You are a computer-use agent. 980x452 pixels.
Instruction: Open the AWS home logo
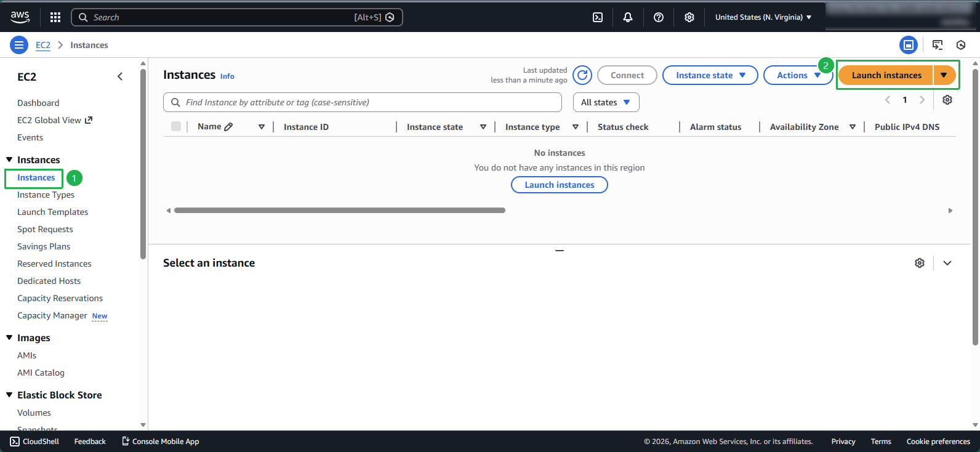point(20,17)
